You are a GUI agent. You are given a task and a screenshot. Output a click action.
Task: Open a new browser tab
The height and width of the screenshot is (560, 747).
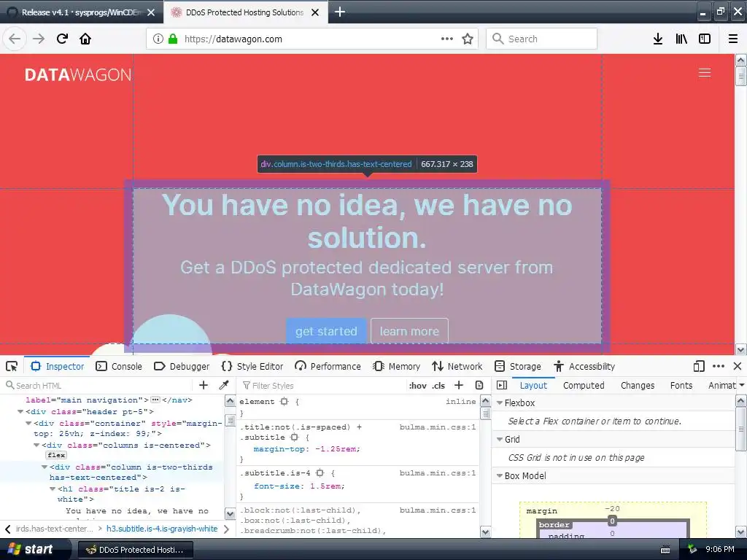click(340, 12)
